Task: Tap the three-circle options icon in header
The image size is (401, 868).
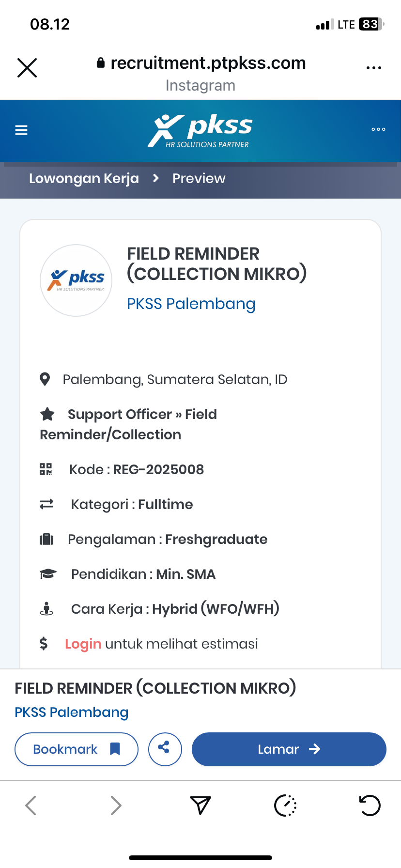Action: coord(378,129)
